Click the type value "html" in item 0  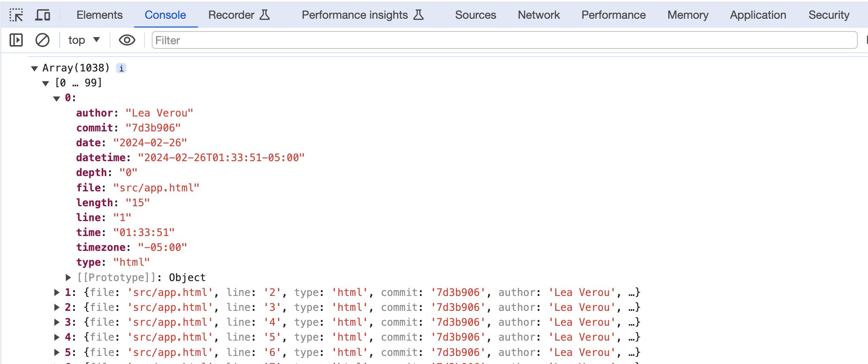(131, 262)
